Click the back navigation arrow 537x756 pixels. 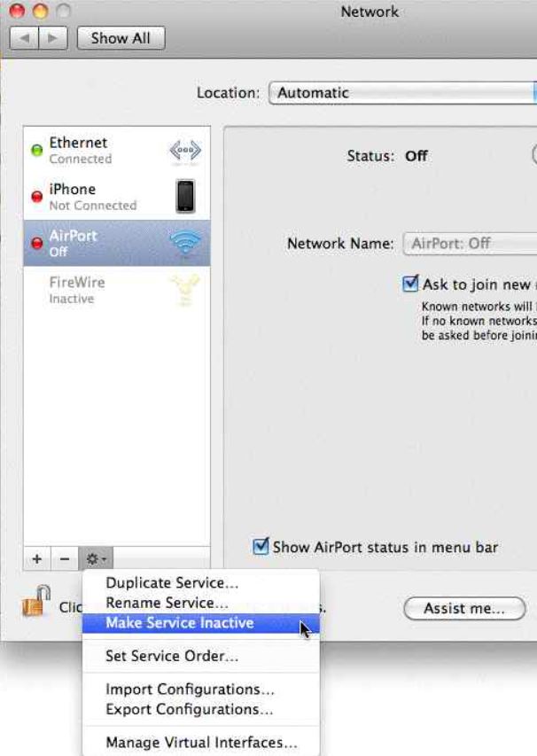(x=25, y=38)
